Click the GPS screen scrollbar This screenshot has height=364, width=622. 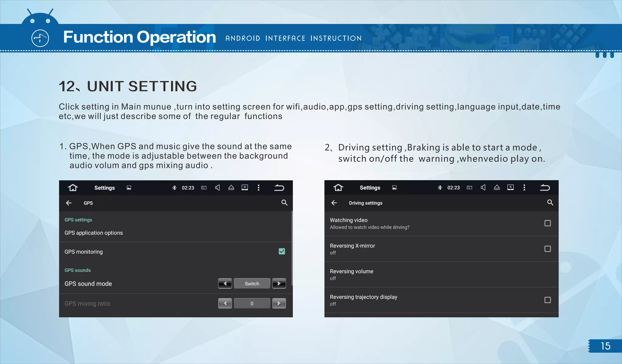pos(292,248)
